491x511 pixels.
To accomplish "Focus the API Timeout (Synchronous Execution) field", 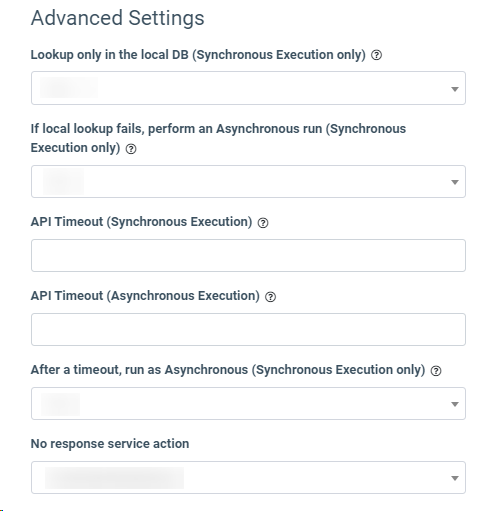I will point(248,255).
